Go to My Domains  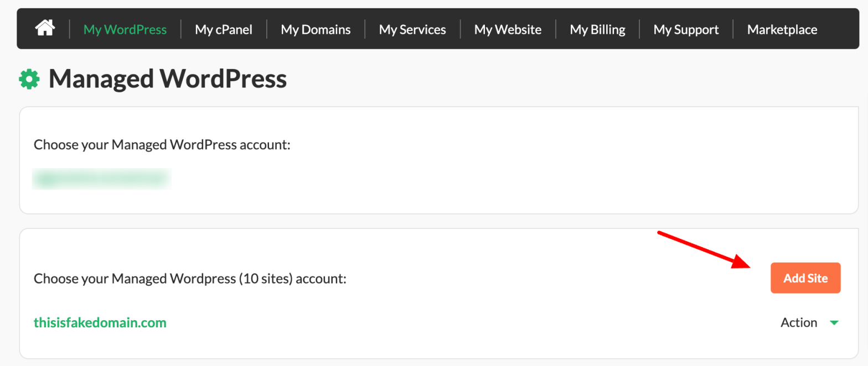316,29
